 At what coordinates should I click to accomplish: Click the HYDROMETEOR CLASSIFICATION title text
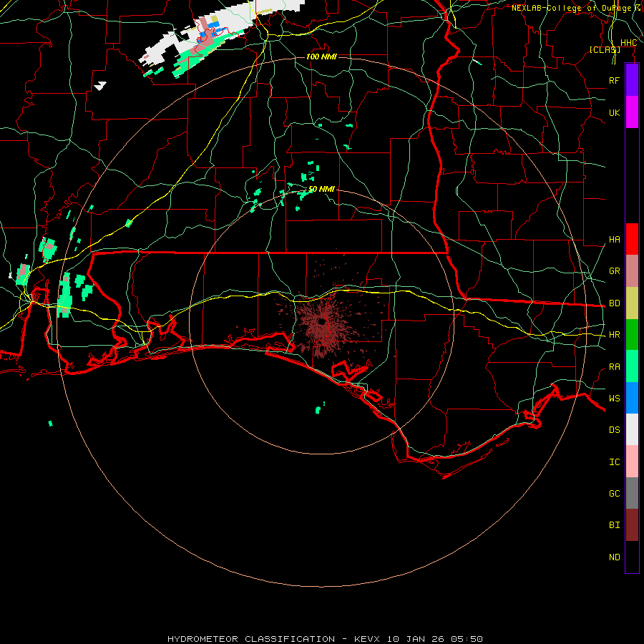click(x=251, y=639)
